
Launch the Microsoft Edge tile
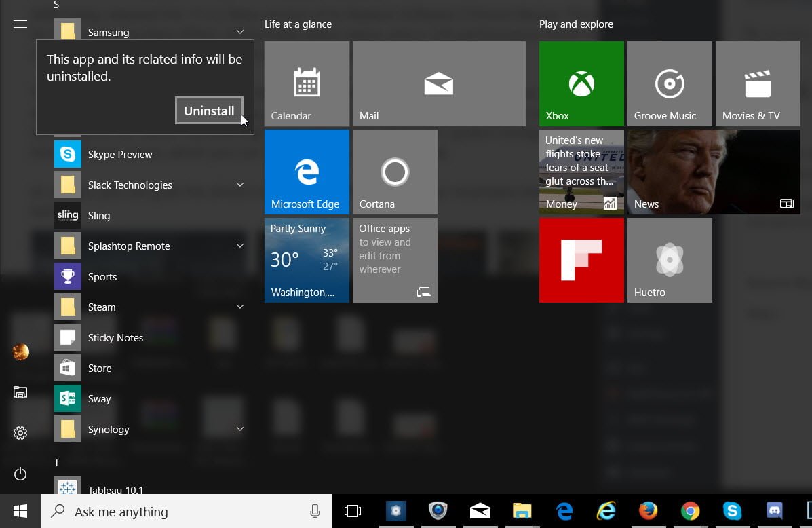[307, 172]
